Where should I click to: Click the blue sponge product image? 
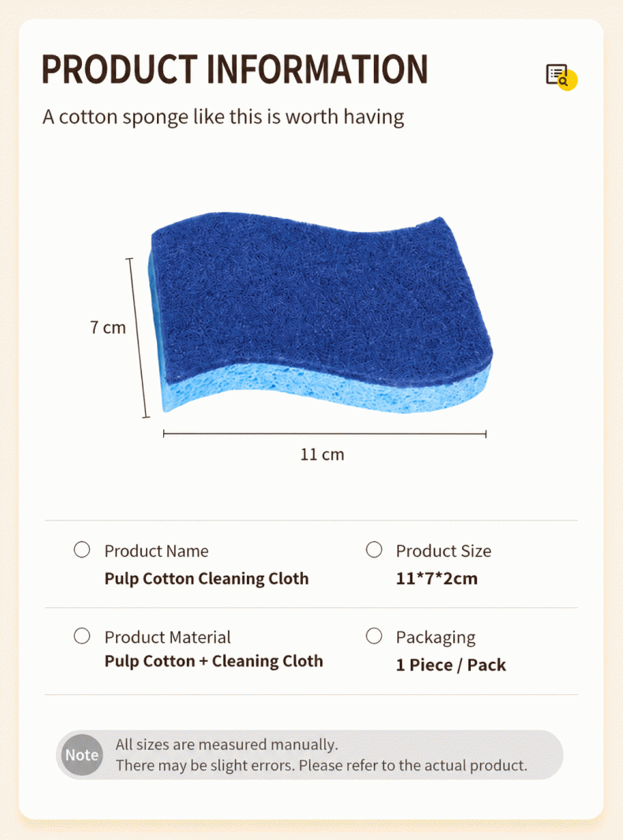coord(320,313)
